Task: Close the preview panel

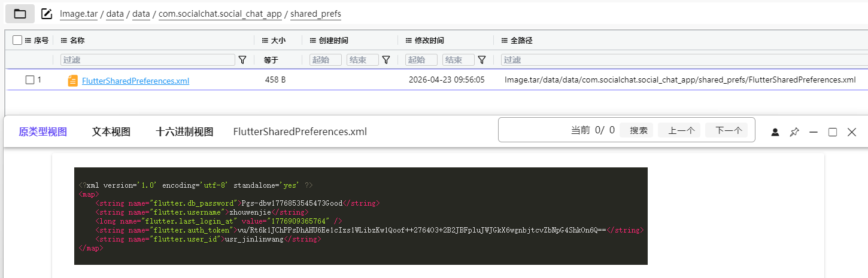Action: [x=852, y=132]
